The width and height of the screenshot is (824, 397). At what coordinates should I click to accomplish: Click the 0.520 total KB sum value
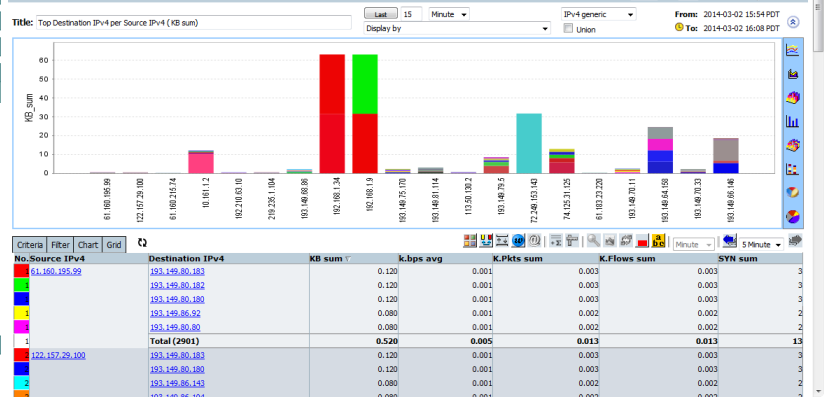[387, 341]
